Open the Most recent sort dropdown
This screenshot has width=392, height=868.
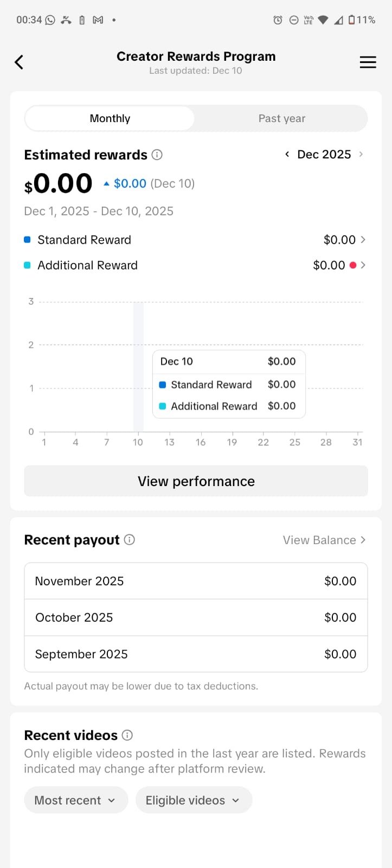(75, 800)
